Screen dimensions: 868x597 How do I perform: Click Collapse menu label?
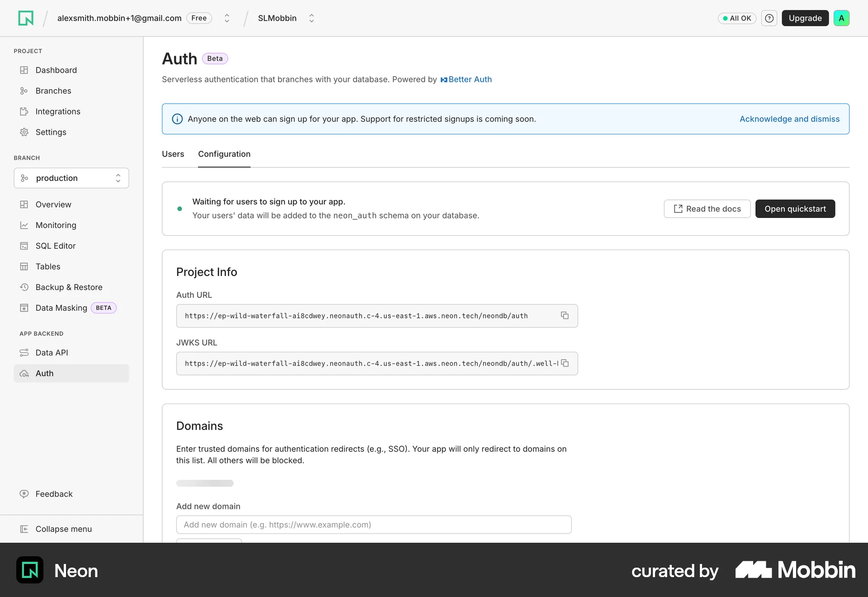[64, 529]
